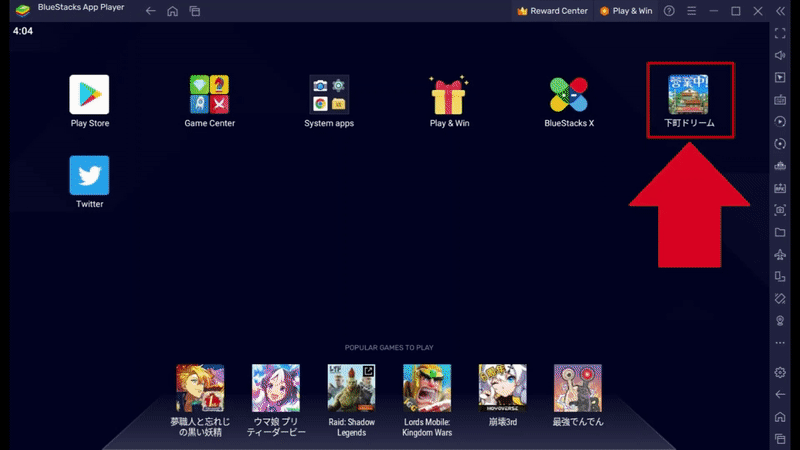Open the Lords Mobile: Kingdom Wars thumbnail
The image size is (800, 450).
[427, 388]
